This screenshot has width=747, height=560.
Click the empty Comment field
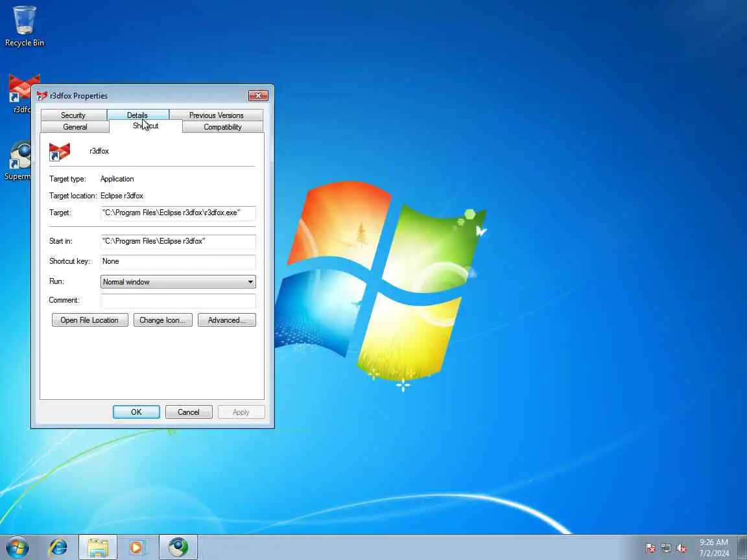pyautogui.click(x=178, y=301)
